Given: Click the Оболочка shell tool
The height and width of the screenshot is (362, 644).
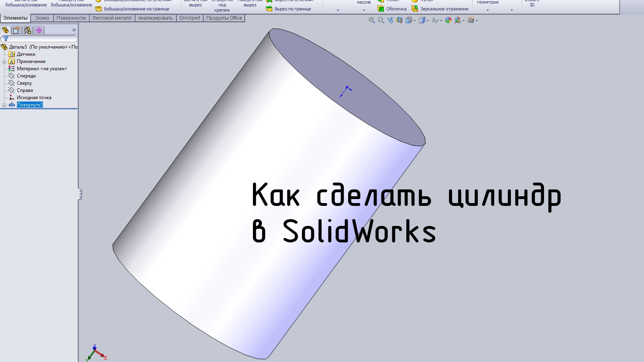Looking at the screenshot, I should point(392,9).
